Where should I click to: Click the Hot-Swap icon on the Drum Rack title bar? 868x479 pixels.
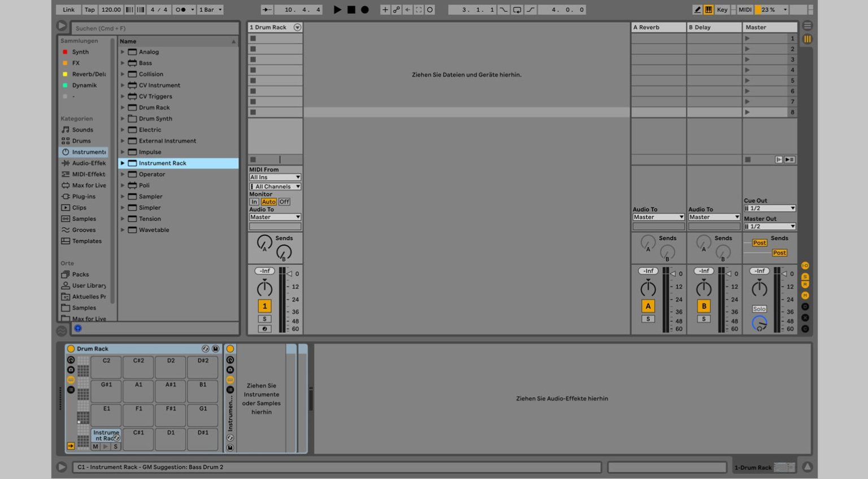(205, 349)
